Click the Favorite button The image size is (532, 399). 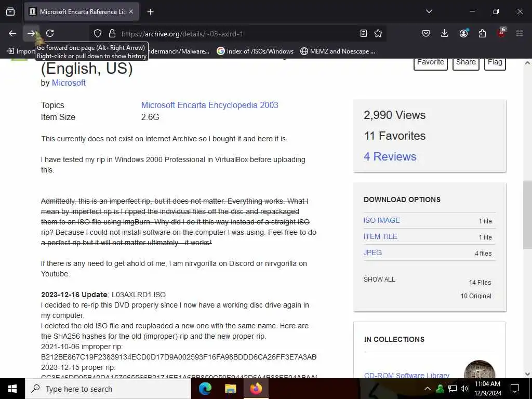click(x=431, y=62)
